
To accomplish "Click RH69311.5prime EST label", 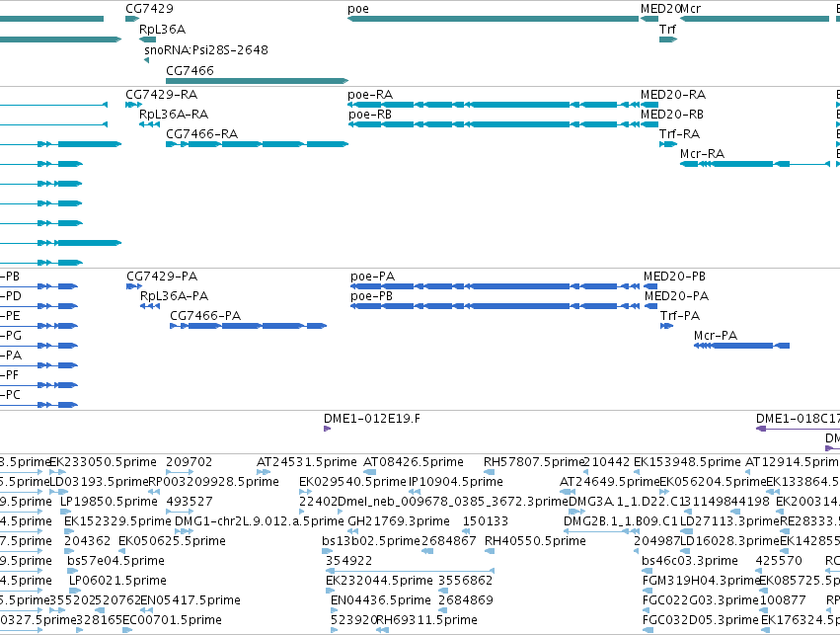I will pos(427,620).
